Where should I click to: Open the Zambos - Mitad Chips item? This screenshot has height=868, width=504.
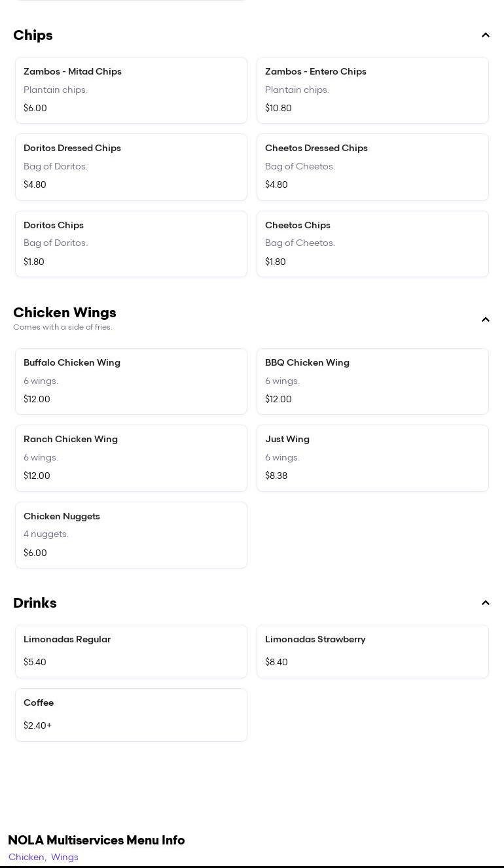coord(131,90)
